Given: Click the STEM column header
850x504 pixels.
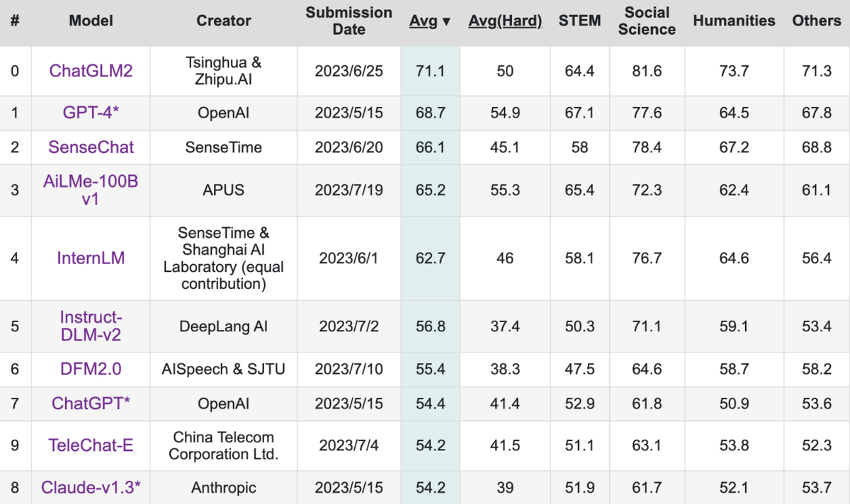Looking at the screenshot, I should pyautogui.click(x=579, y=21).
